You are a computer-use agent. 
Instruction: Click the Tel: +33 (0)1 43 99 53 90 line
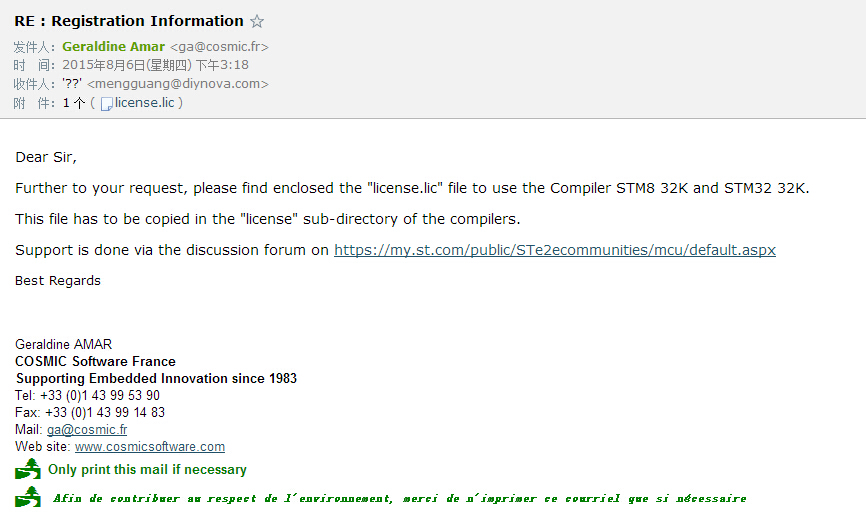pyautogui.click(x=87, y=395)
